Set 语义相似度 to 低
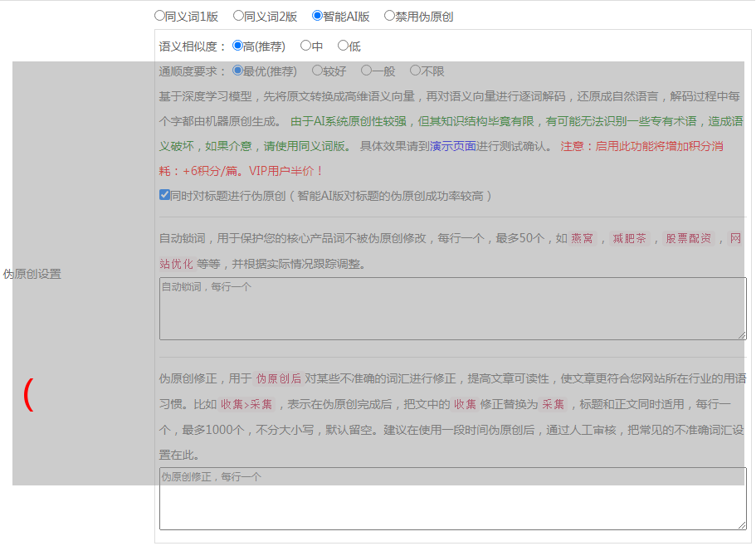This screenshot has width=756, height=546. [343, 46]
